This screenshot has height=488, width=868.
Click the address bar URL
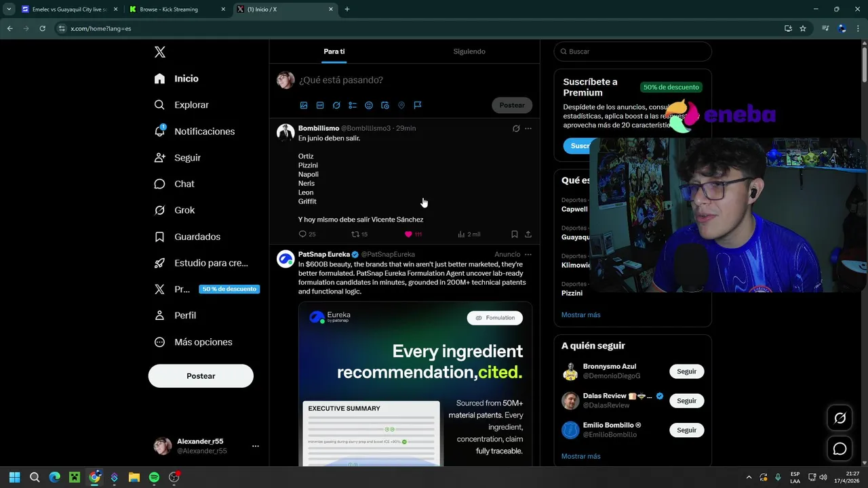point(101,28)
